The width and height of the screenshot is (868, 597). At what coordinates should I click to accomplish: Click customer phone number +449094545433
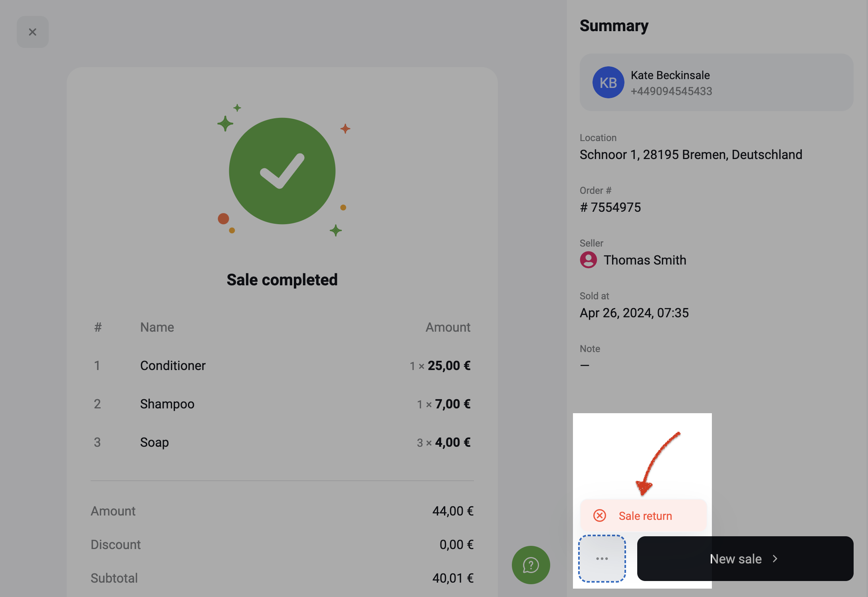[x=671, y=91]
